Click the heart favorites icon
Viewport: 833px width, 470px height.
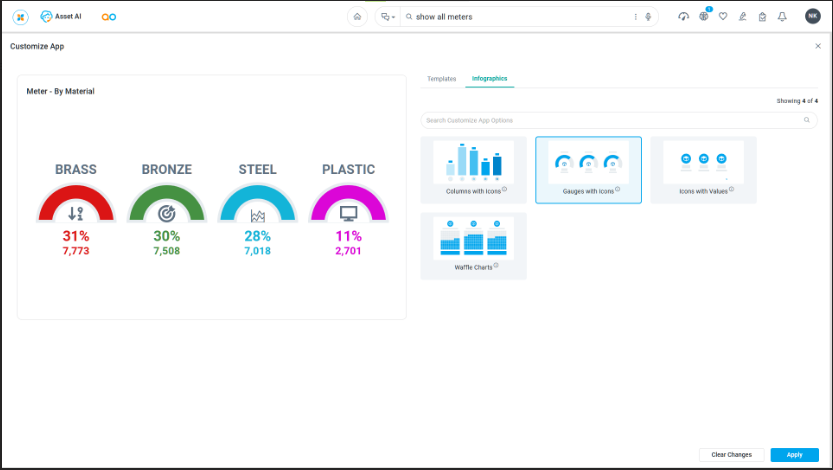point(723,17)
